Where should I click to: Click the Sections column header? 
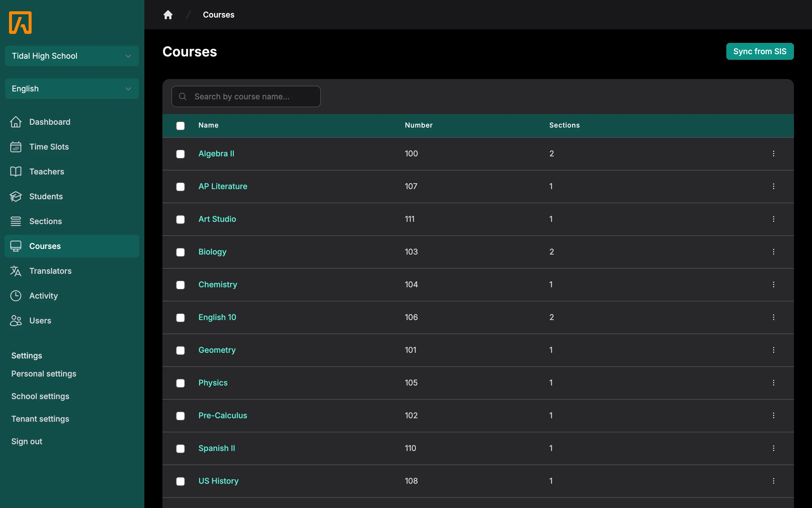(564, 125)
